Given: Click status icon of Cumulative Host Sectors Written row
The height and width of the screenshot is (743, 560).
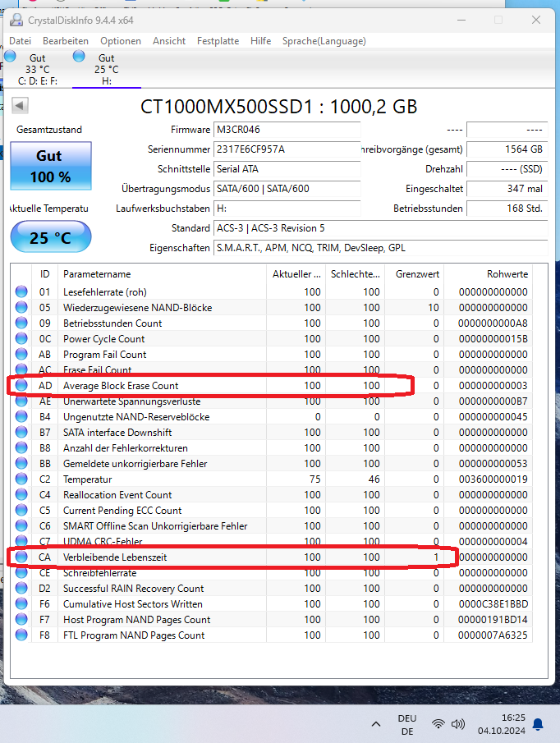Looking at the screenshot, I should 21,603.
